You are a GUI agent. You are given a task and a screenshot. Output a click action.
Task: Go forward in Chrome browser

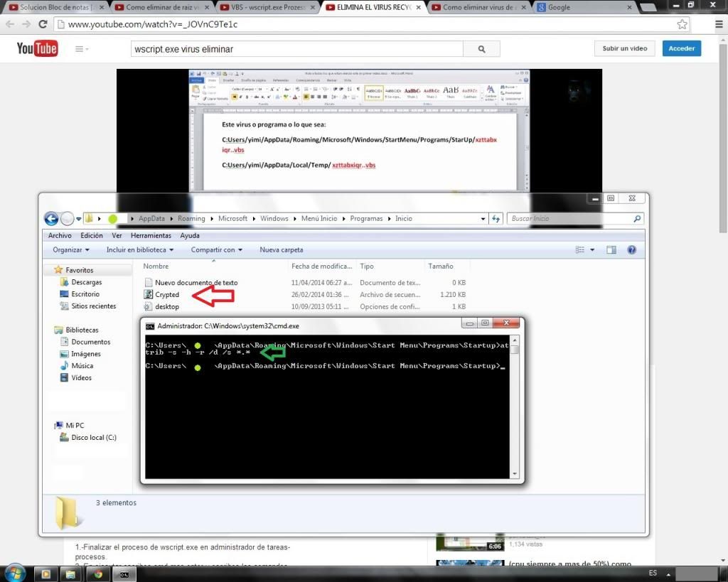tap(26, 24)
